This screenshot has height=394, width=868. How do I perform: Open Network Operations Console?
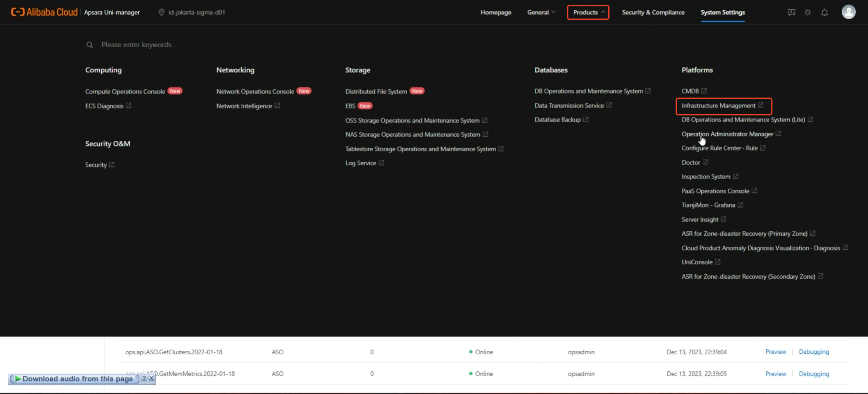[x=255, y=91]
